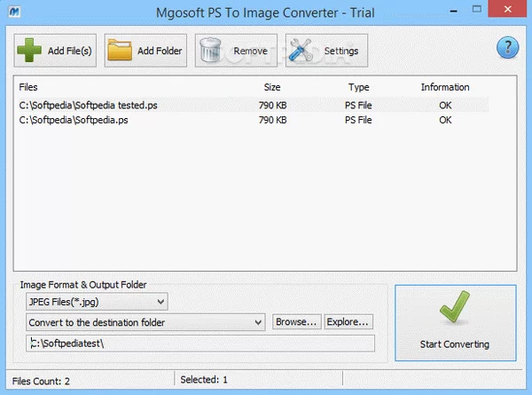
Task: Click the Browse... button
Action: (295, 321)
